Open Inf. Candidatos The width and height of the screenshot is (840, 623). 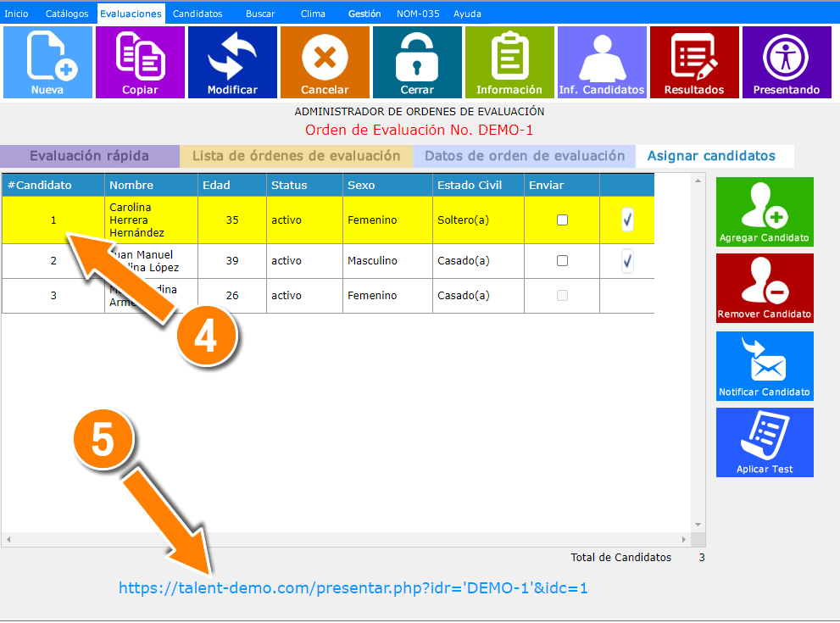click(602, 62)
